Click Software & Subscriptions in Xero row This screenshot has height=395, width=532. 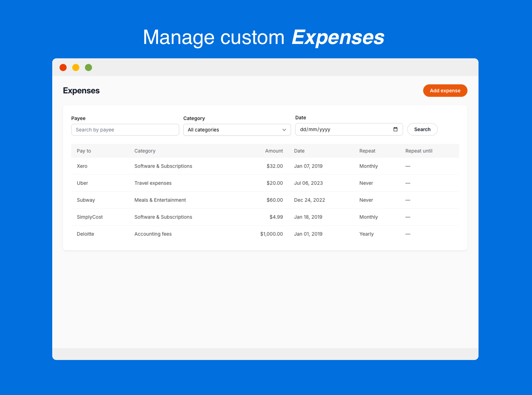point(163,166)
